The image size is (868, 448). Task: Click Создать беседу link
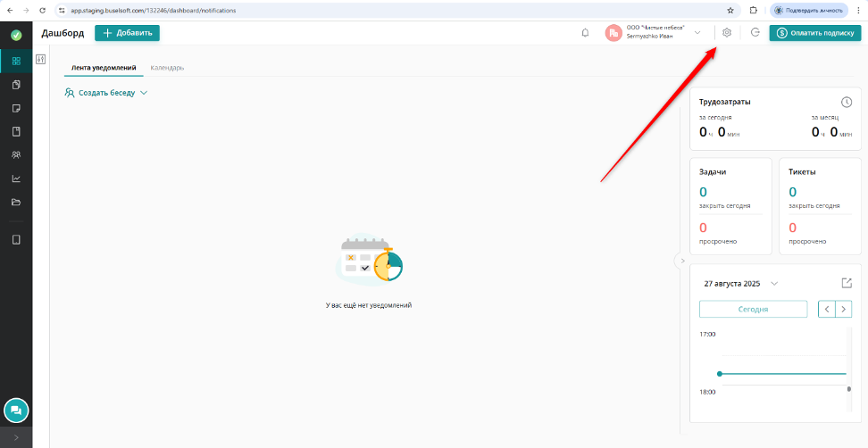point(107,93)
